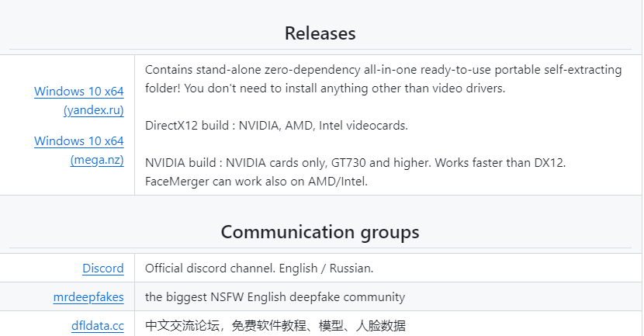Click the Releases section heading

(x=320, y=33)
